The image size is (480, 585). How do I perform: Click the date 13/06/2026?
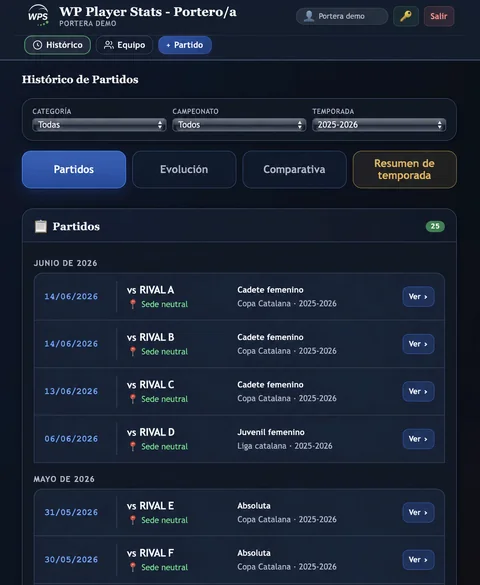coord(71,391)
